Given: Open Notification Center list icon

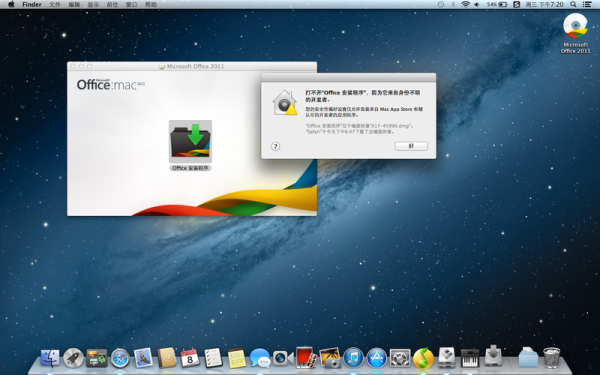Looking at the screenshot, I should (587, 4).
